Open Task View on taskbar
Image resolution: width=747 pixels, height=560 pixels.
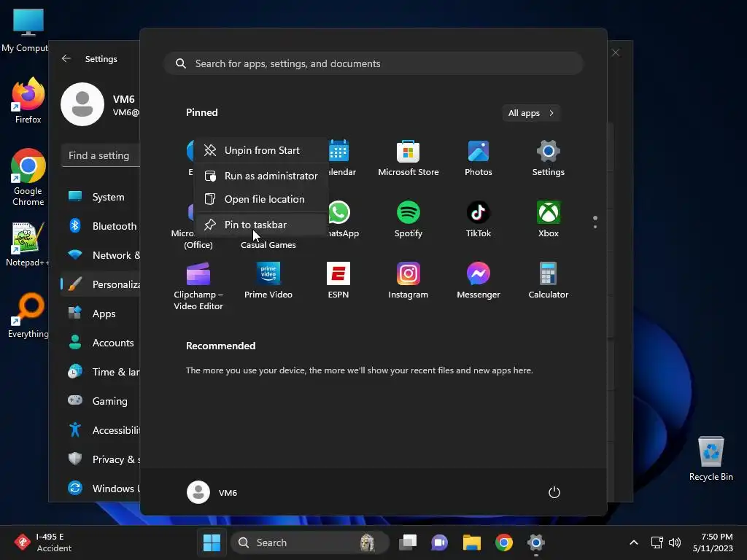point(408,542)
